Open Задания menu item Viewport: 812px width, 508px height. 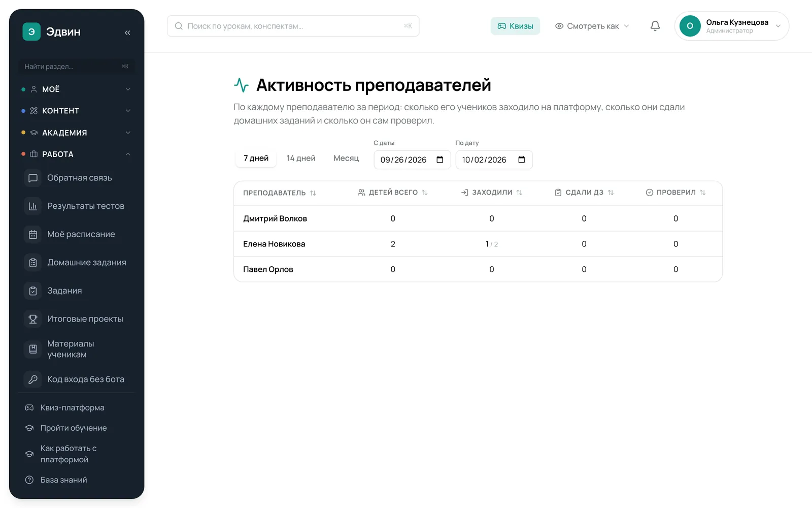pyautogui.click(x=76, y=291)
